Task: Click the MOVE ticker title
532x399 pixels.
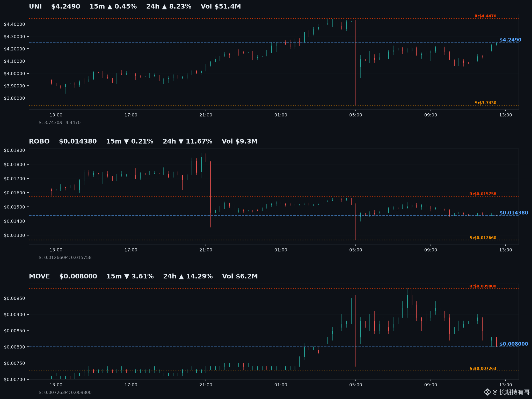Action: 39,276
